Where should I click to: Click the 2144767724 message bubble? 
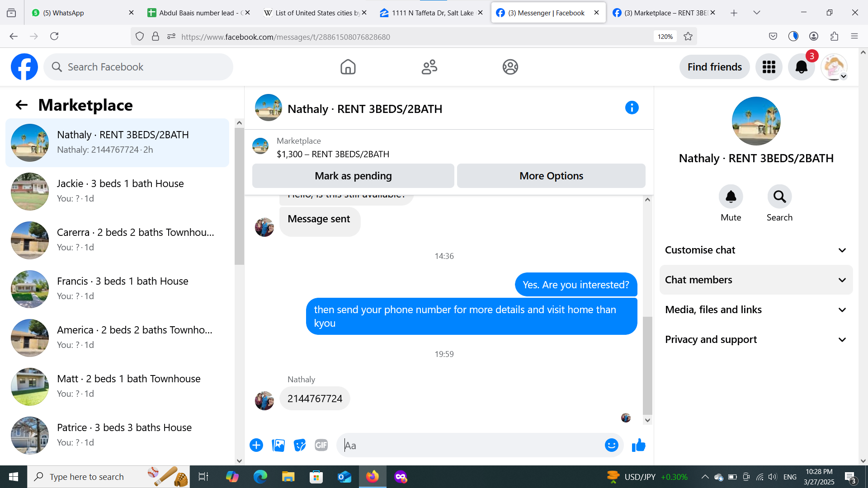coord(315,399)
